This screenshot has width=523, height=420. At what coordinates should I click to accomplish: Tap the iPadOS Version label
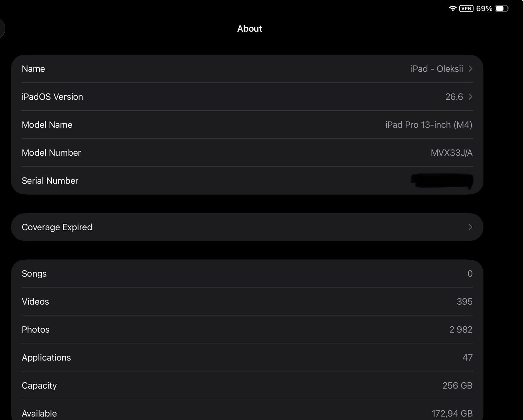pos(52,97)
